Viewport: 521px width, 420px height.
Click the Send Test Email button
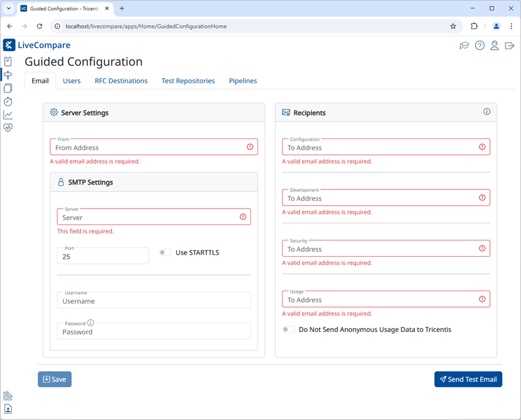(x=468, y=379)
